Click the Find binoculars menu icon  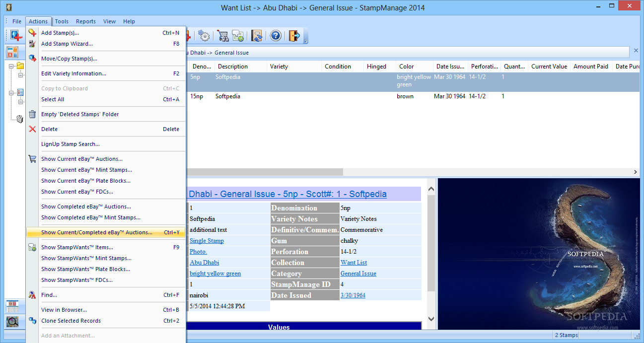pyautogui.click(x=32, y=295)
